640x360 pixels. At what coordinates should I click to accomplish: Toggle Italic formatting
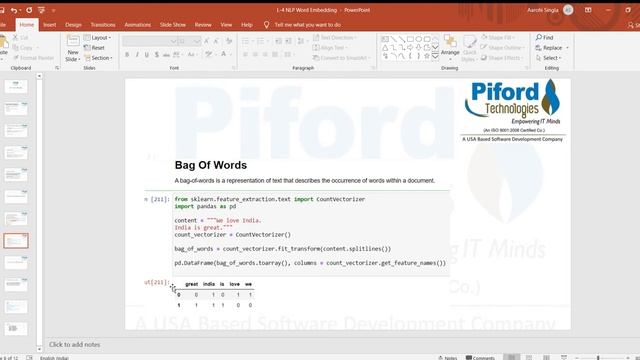coord(137,55)
